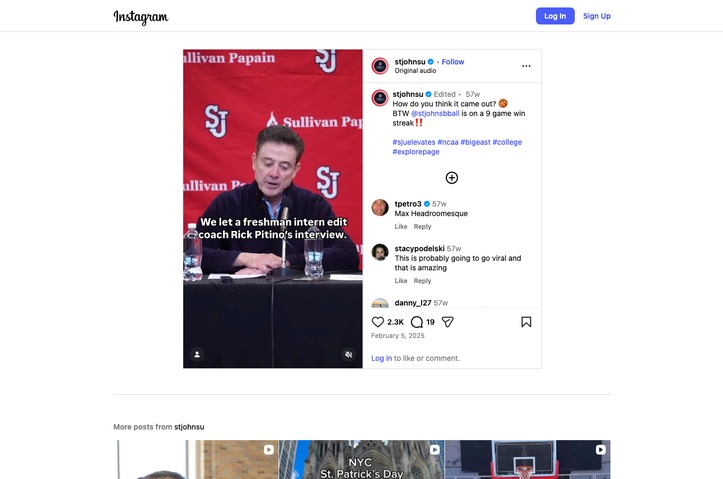This screenshot has height=479, width=723.
Task: Click the 57w timestamp on caption
Action: (x=473, y=94)
